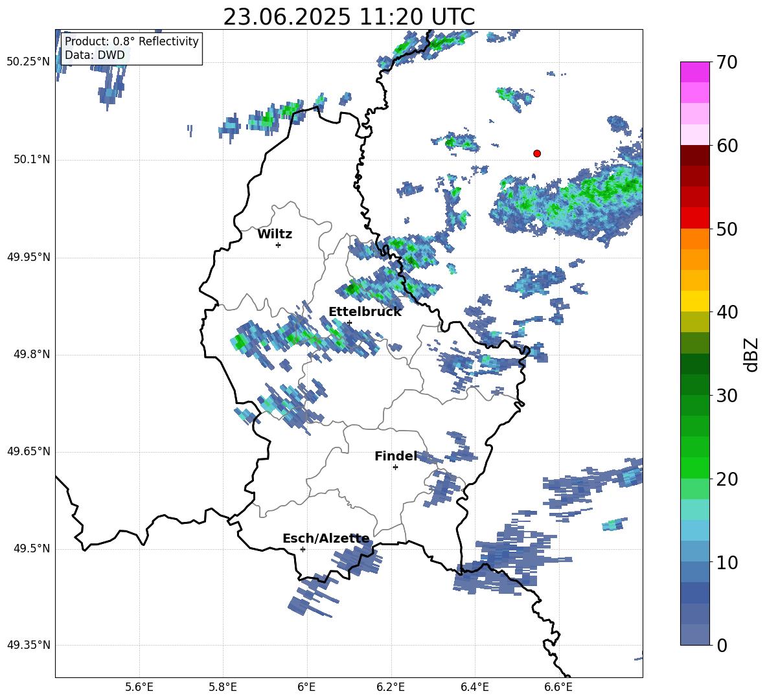767x700 pixels.
Task: Click the Wiltz station label
Action: (x=275, y=234)
